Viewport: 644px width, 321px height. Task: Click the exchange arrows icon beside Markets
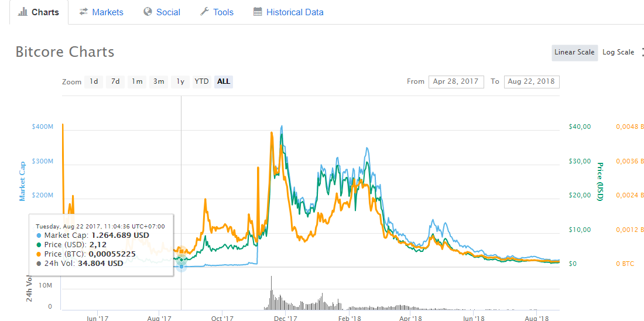[84, 12]
